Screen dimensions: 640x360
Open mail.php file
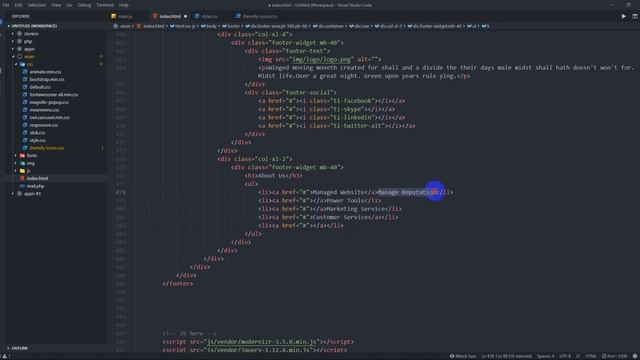pyautogui.click(x=36, y=186)
